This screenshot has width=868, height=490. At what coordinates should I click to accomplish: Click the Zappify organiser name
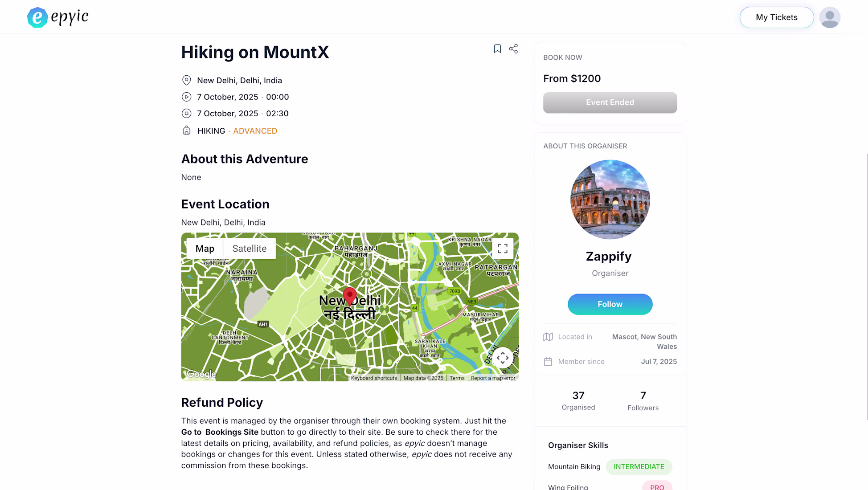[x=609, y=257]
